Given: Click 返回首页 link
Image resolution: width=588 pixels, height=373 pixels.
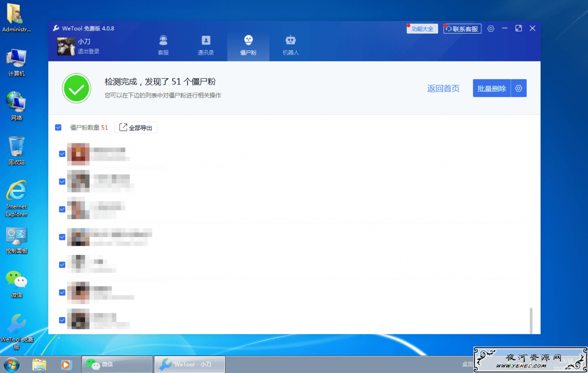Looking at the screenshot, I should click(443, 89).
